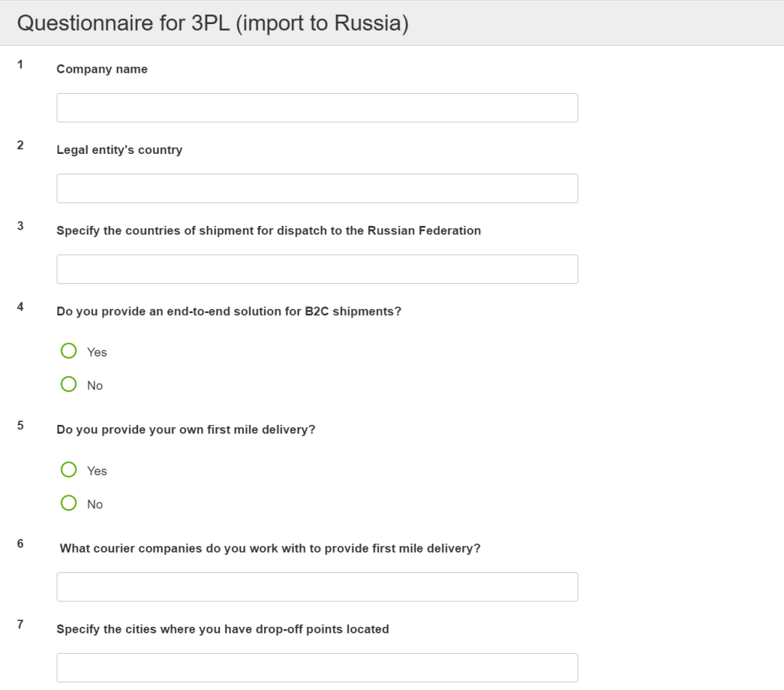
Task: Choose Yes for own first mile delivery
Action: pyautogui.click(x=69, y=470)
